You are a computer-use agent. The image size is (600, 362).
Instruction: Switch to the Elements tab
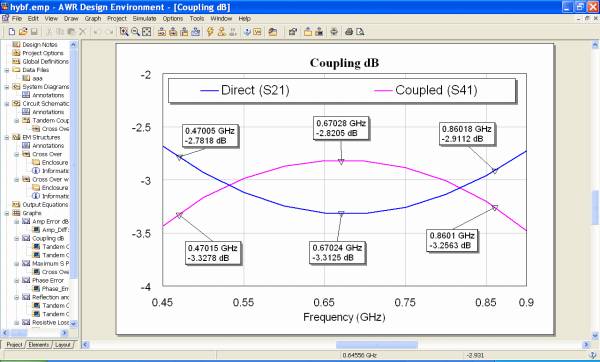click(39, 345)
